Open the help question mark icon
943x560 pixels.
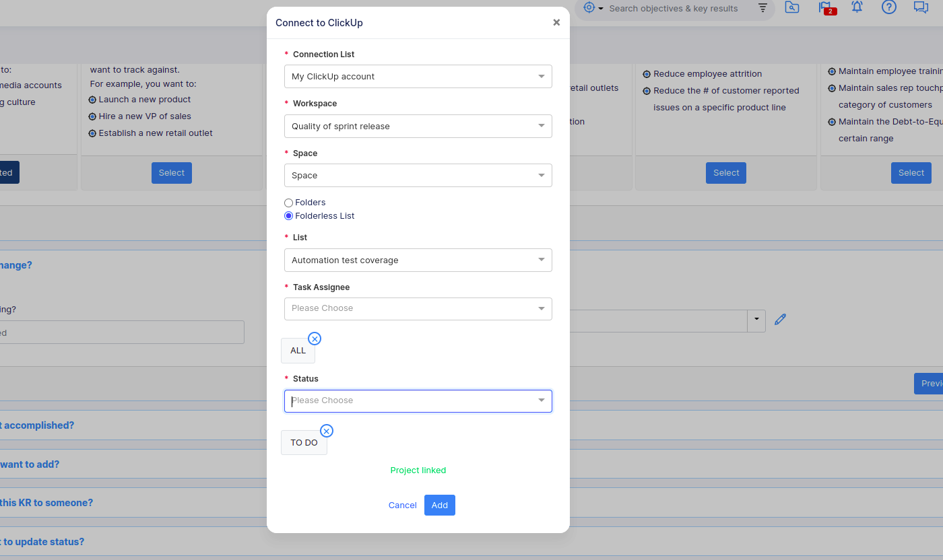pyautogui.click(x=889, y=7)
